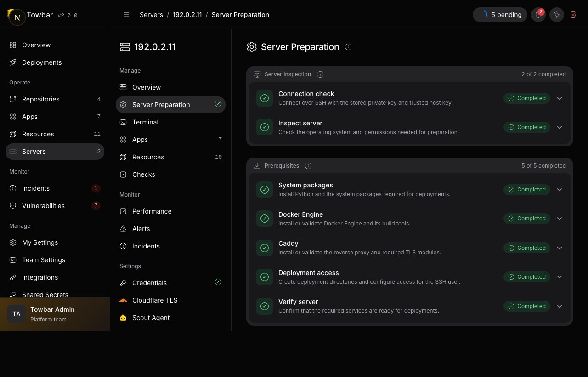Click the Servers breadcrumb link

click(151, 15)
